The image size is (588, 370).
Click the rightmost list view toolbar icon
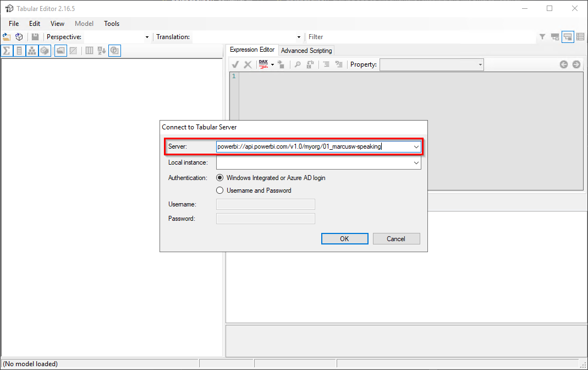[580, 37]
